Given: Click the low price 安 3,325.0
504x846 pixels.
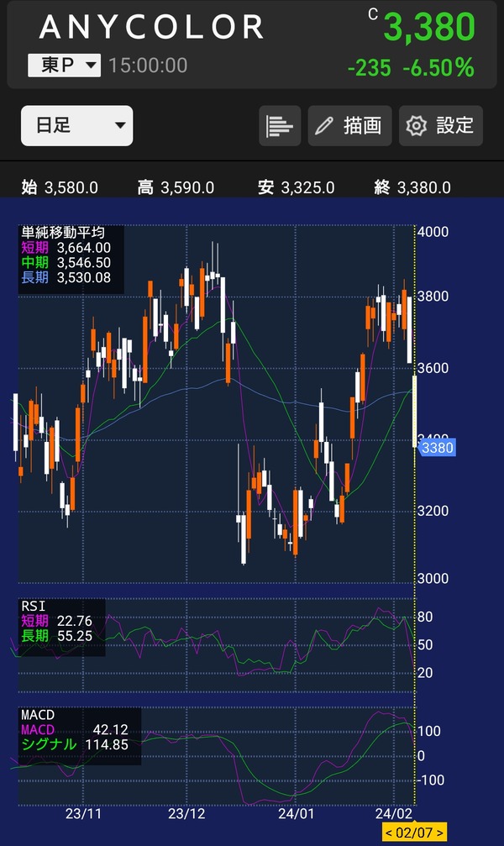Looking at the screenshot, I should 297,187.
